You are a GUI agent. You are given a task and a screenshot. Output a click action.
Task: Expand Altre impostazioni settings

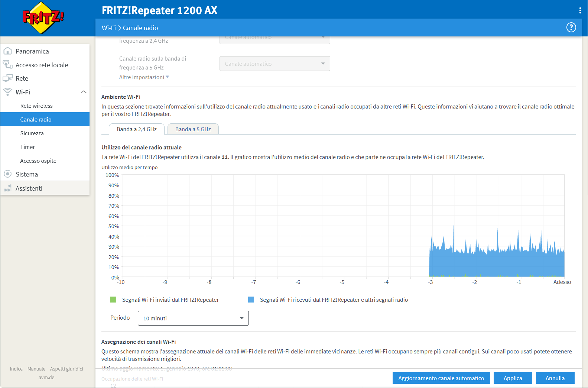(144, 77)
